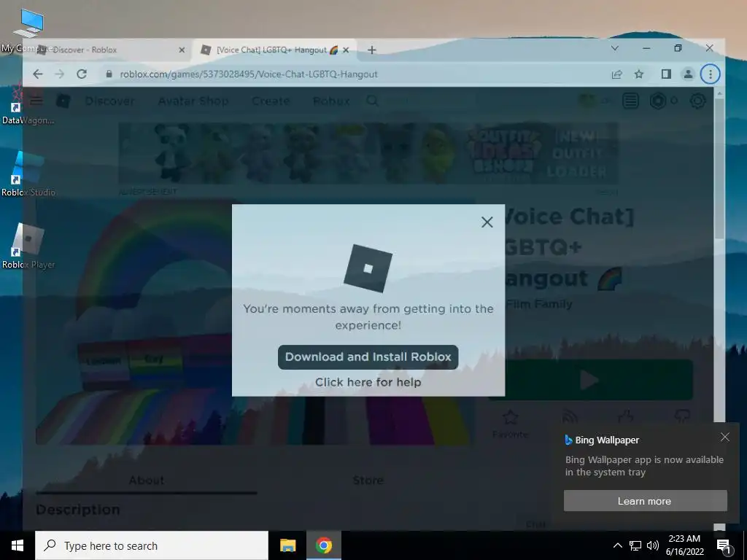747x560 pixels.
Task: Click the Robux balance hexagon icon
Action: click(658, 101)
